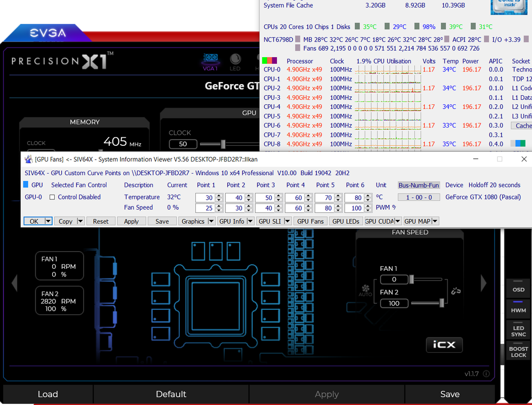Toggle BOOST LOCK in Precision X1

click(518, 350)
